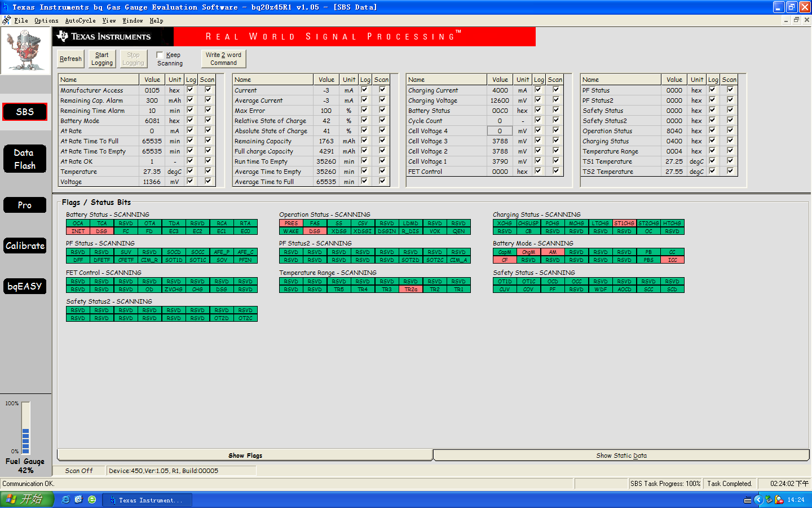
Task: Click the "Device:450,Ver:1.05, R1, Build:00005" status text
Action: pos(164,471)
